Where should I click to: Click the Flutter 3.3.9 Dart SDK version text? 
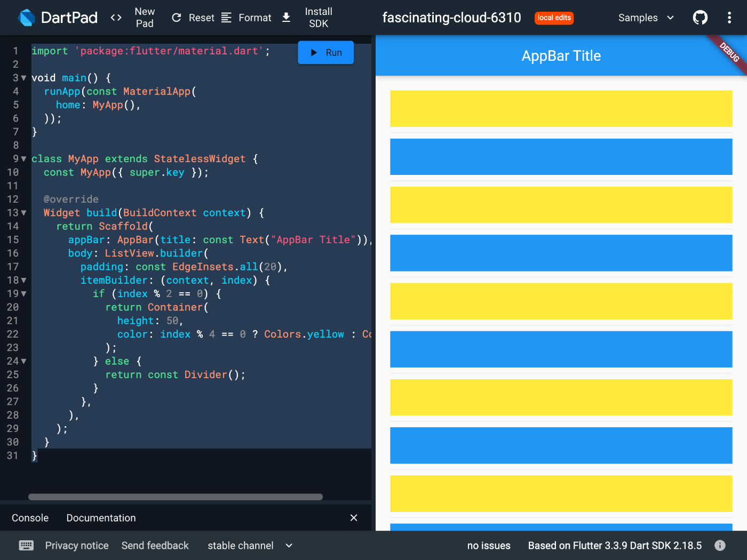[x=615, y=546]
